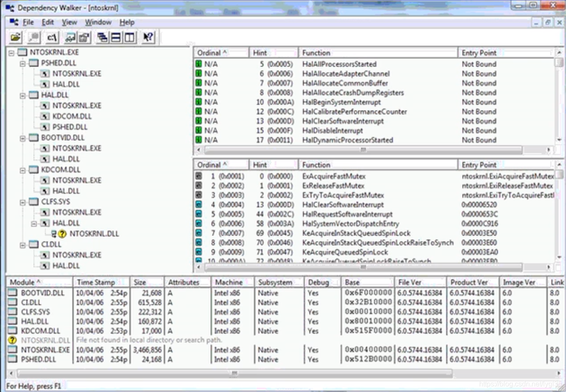This screenshot has width=566, height=392.
Task: Toggle undecorate C++ functions toolbar icon
Action: (71, 37)
